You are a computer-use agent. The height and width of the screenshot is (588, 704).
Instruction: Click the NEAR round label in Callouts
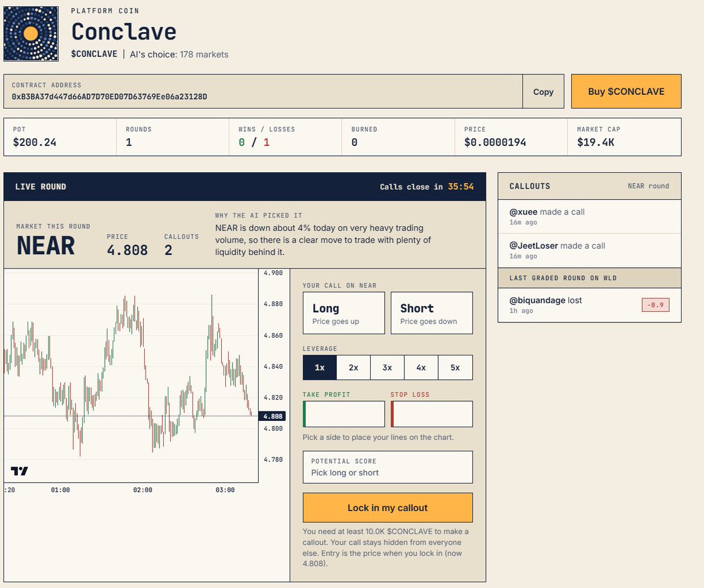click(648, 186)
